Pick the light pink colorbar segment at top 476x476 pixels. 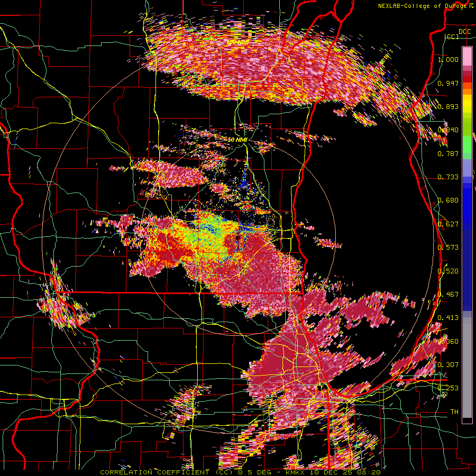click(467, 57)
